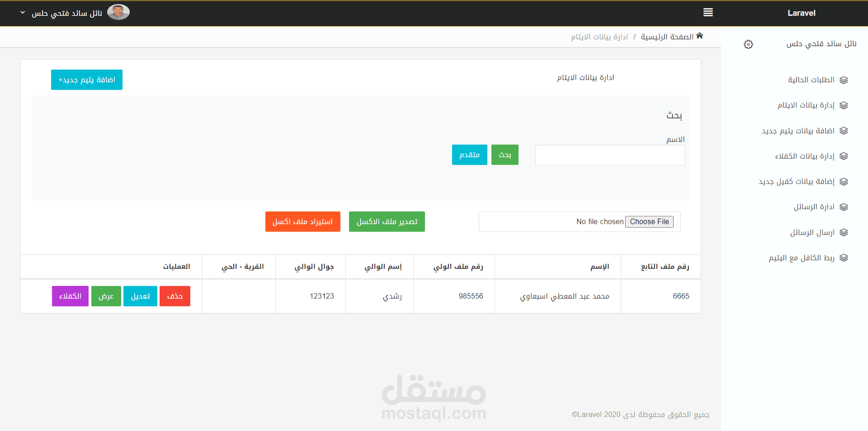Click تصدير ملف الاكسل export button
Image resolution: width=868 pixels, height=431 pixels.
coord(387,222)
